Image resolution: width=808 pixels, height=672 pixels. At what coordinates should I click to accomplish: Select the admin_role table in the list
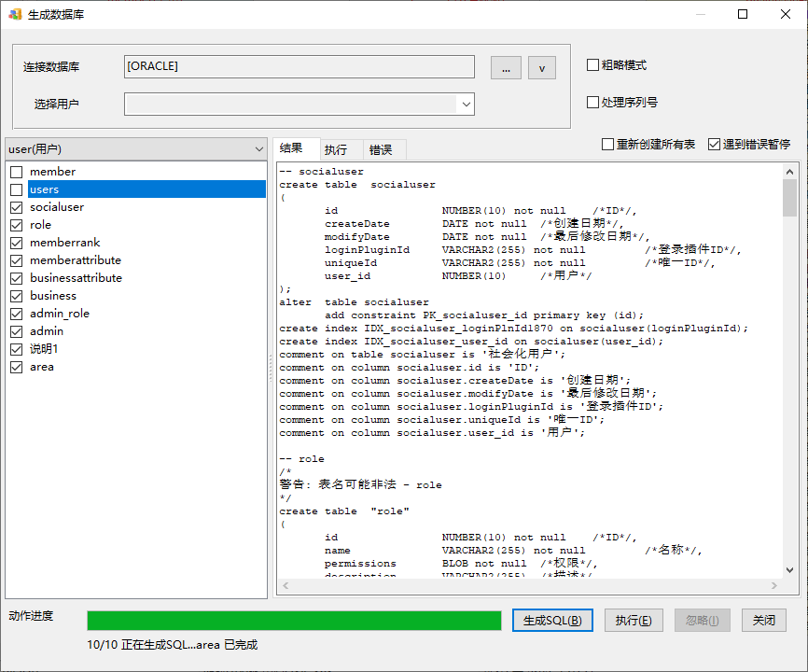tap(60, 314)
